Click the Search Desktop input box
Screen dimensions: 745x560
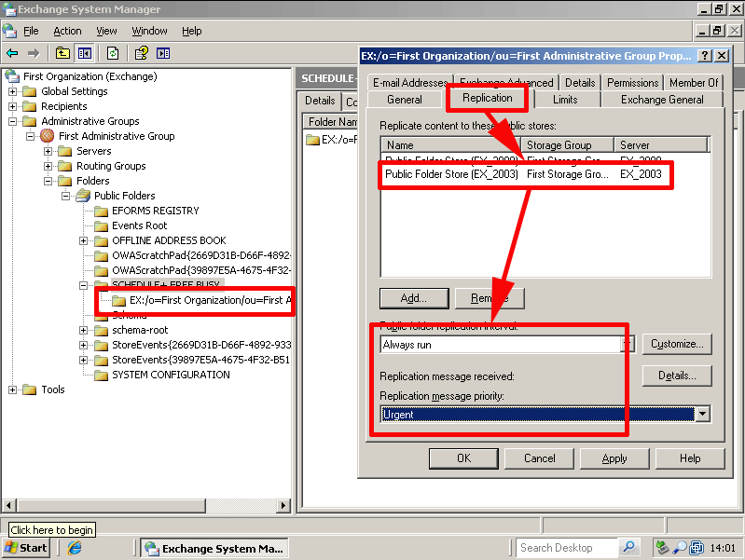[x=568, y=548]
